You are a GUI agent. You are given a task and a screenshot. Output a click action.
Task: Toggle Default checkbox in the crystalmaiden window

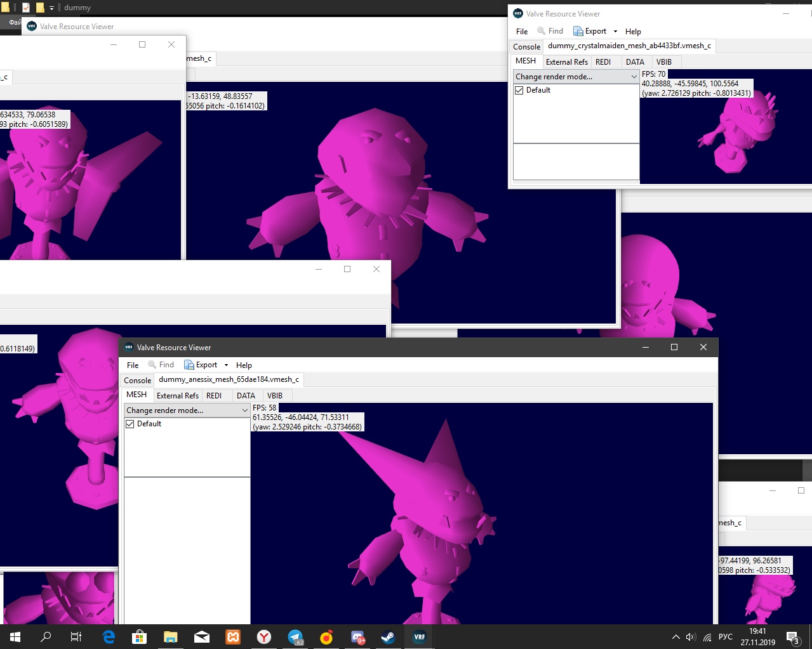(x=519, y=90)
